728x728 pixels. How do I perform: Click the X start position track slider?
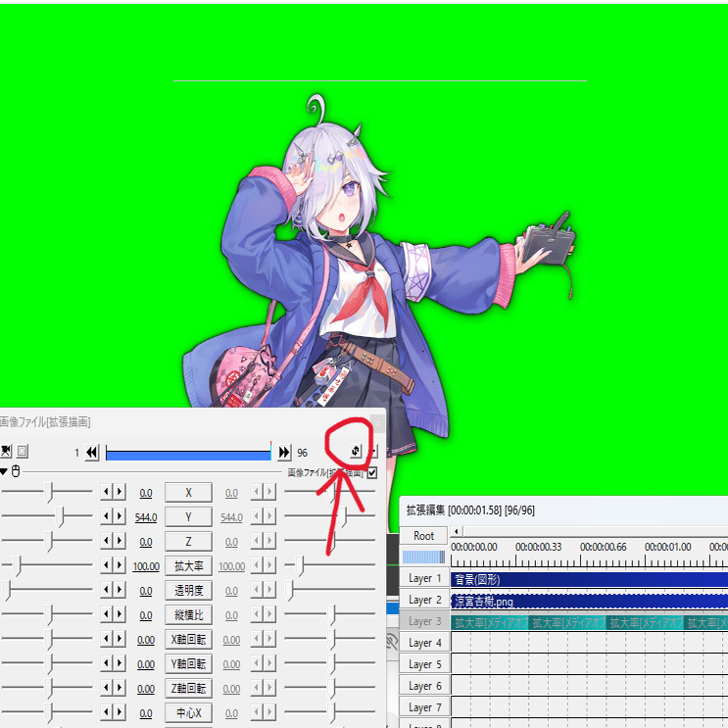[x=47, y=492]
